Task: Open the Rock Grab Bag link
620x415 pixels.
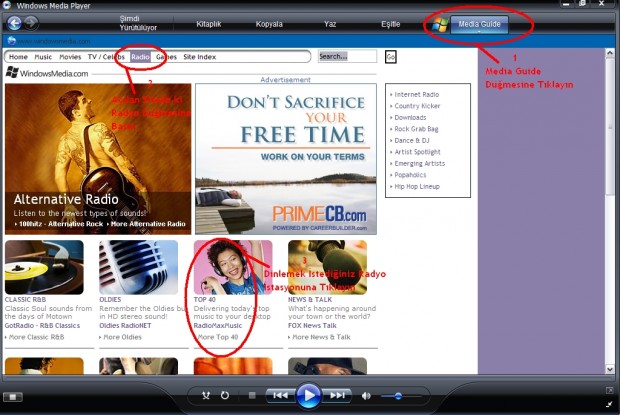Action: pos(416,129)
